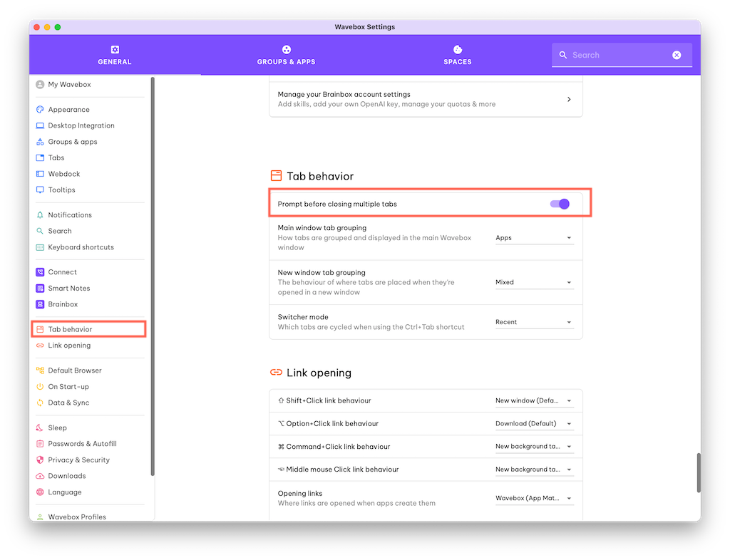Click the Tab behavior section heading
This screenshot has height=560, width=730.
pyautogui.click(x=320, y=176)
